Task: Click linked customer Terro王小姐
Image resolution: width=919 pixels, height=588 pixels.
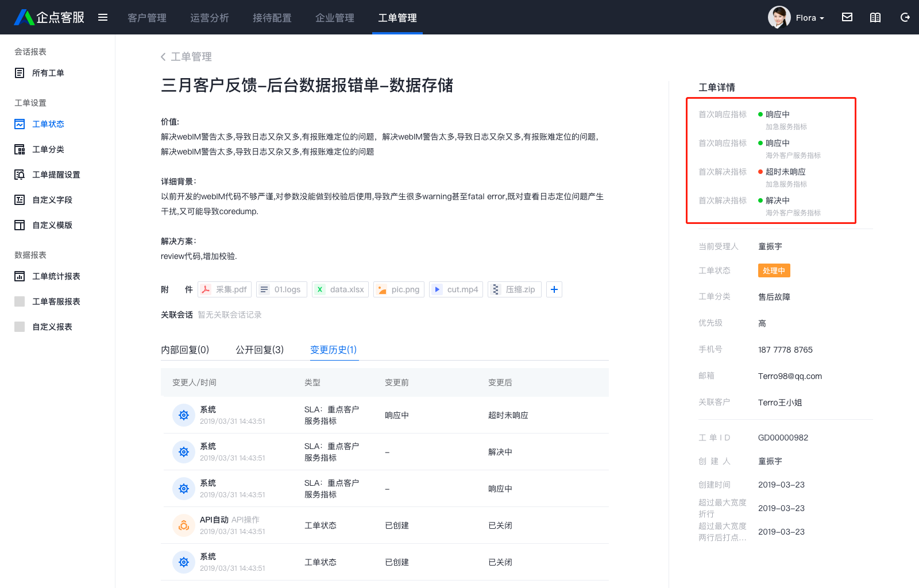Action: pyautogui.click(x=780, y=403)
